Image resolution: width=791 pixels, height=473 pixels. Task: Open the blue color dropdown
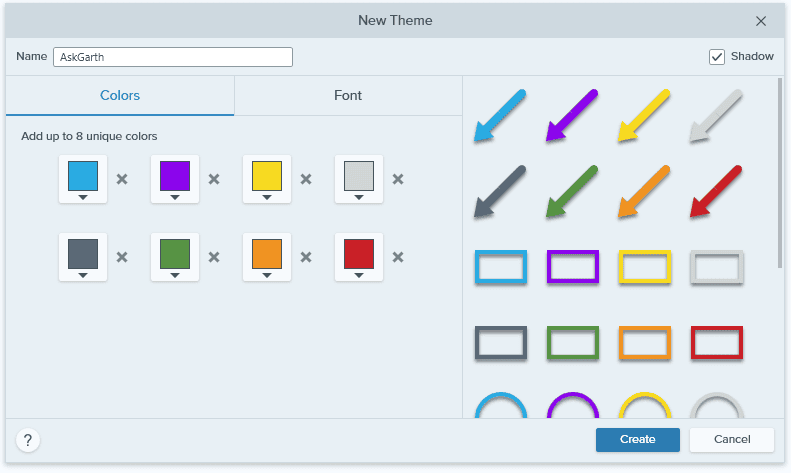(83, 197)
